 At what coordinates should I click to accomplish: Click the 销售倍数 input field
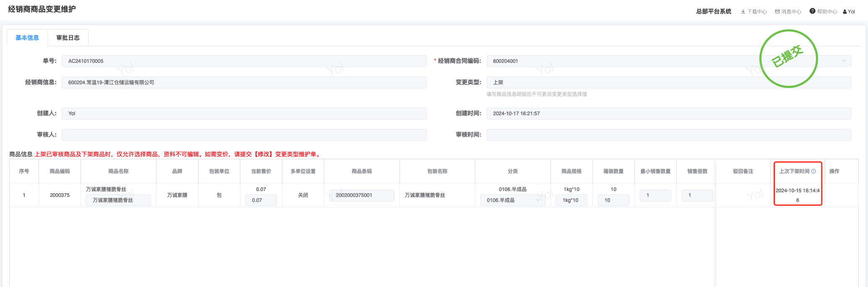pos(697,195)
